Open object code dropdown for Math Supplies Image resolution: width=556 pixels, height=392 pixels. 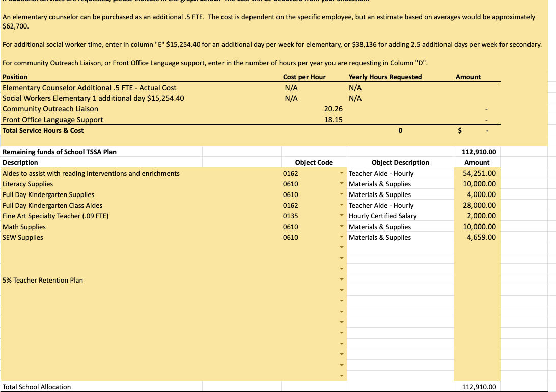click(x=342, y=226)
